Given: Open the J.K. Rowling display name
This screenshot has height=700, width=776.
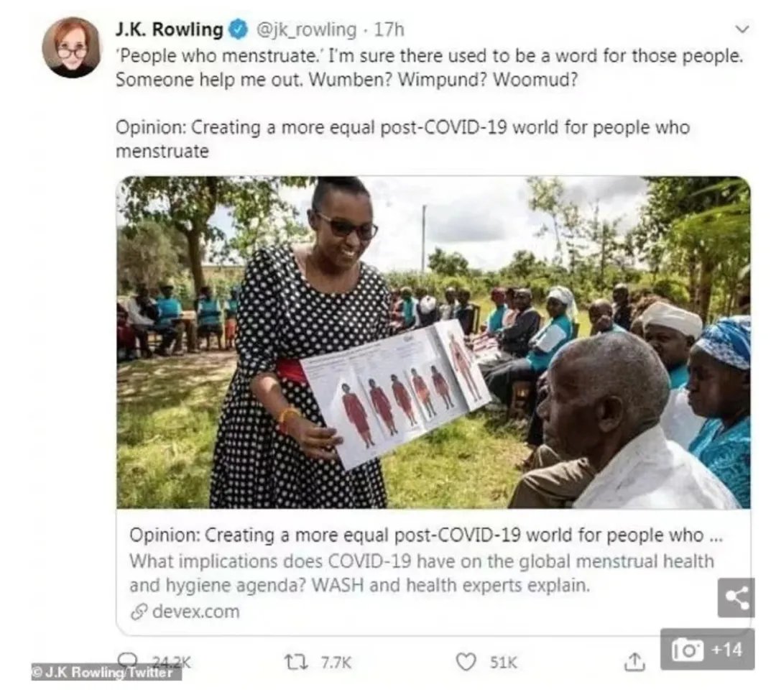Looking at the screenshot, I should click(x=170, y=29).
